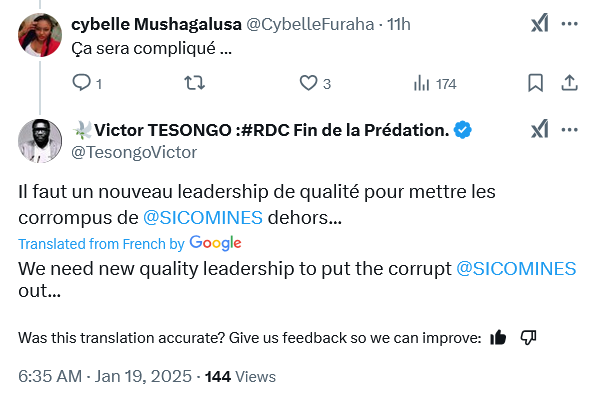Open the @TesongoVictor handle link
The width and height of the screenshot is (598, 400).
tap(134, 153)
